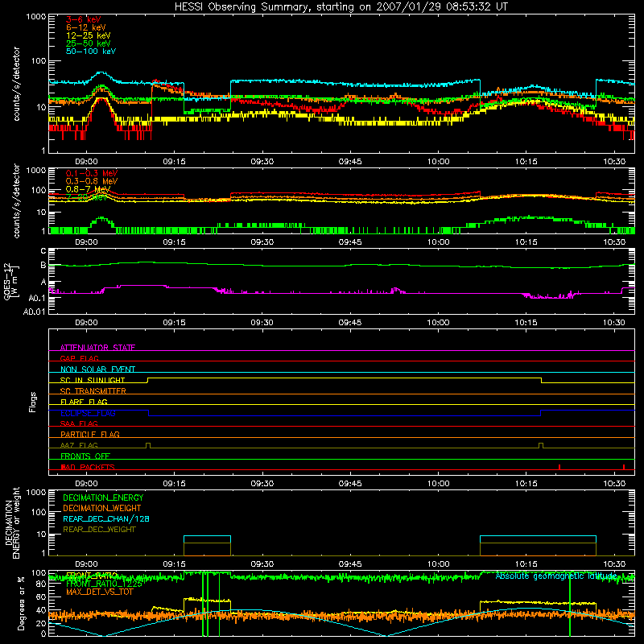Click the small olive flag pulse near 10:17

pos(541,446)
